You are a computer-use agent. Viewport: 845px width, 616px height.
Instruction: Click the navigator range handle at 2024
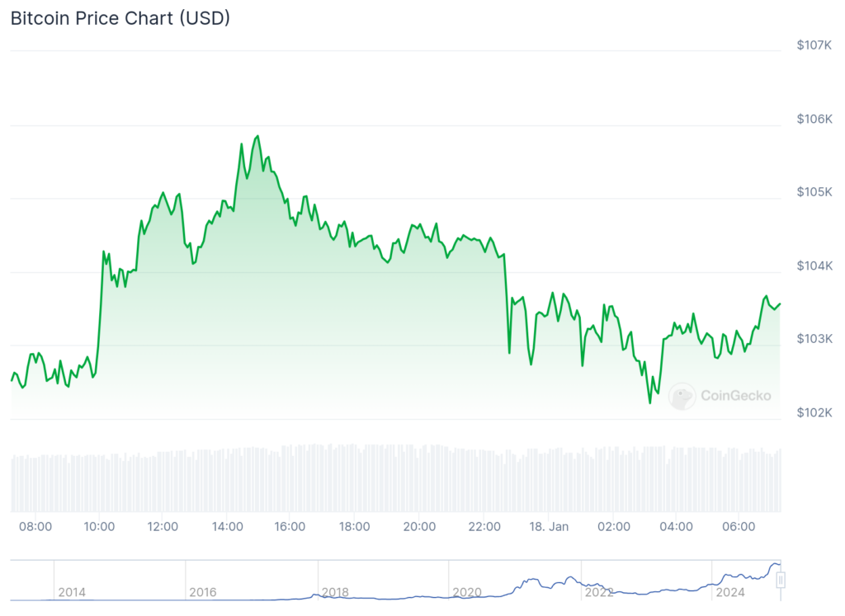(x=780, y=580)
